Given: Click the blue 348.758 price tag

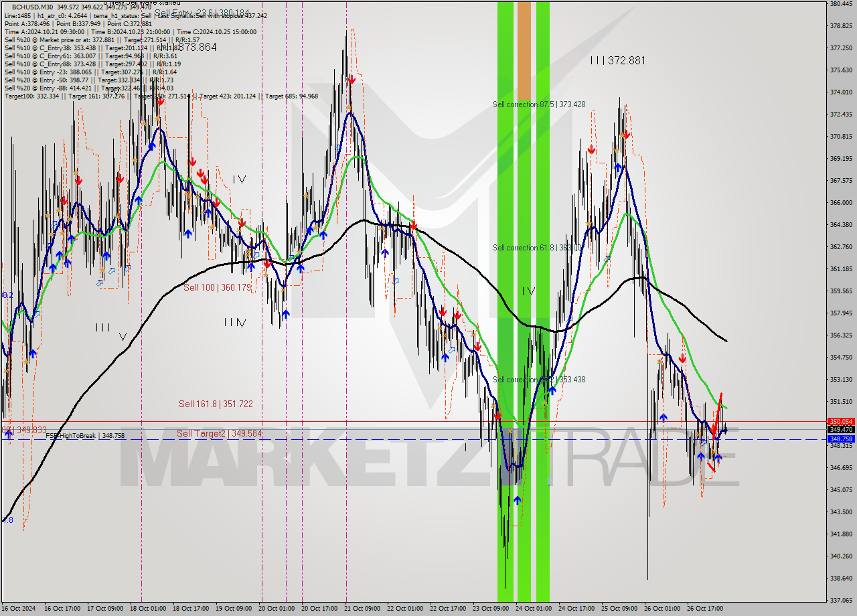Looking at the screenshot, I should [841, 439].
